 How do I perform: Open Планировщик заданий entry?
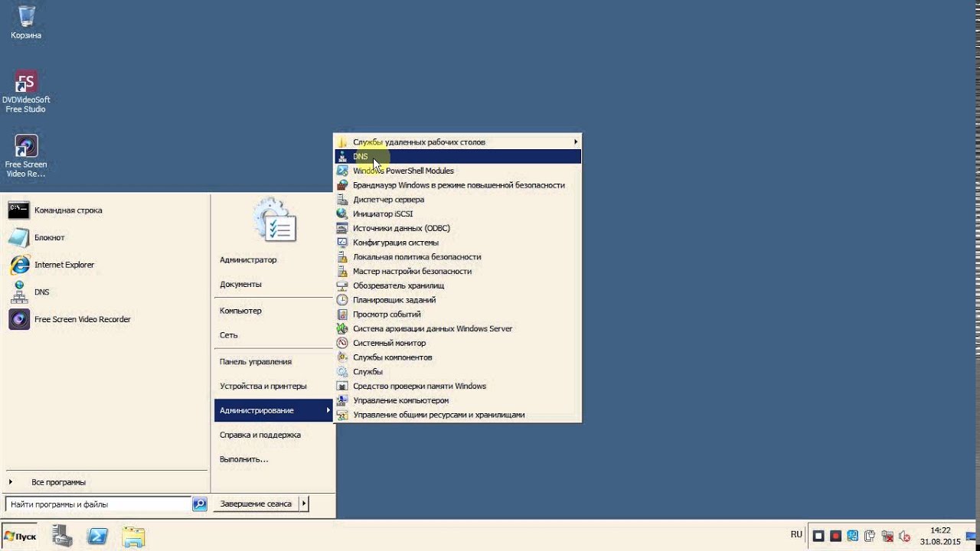[458, 300]
